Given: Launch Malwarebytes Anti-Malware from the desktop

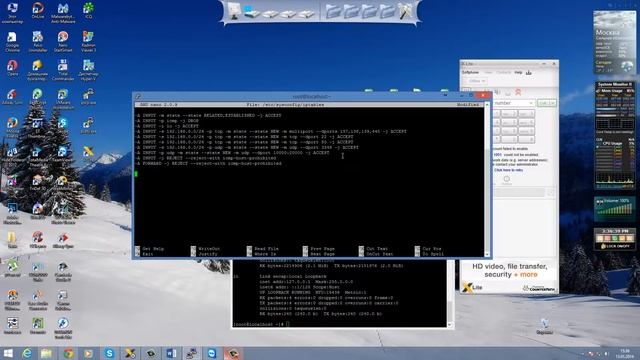Looking at the screenshot, I should 63,13.
